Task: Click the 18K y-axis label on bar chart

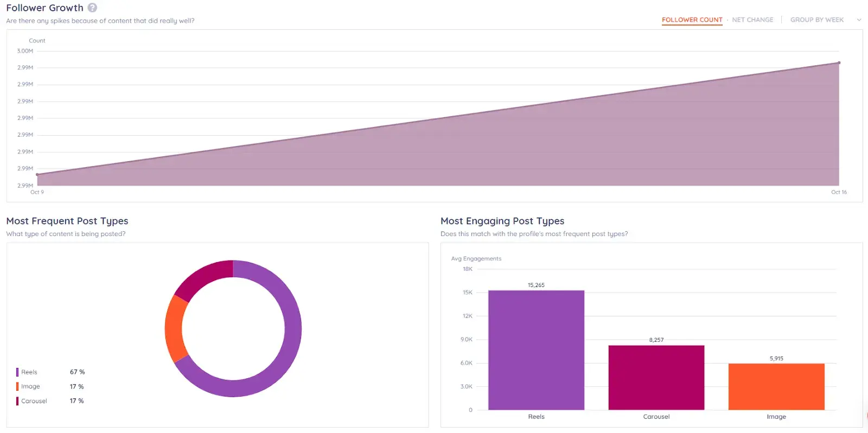Action: point(468,269)
